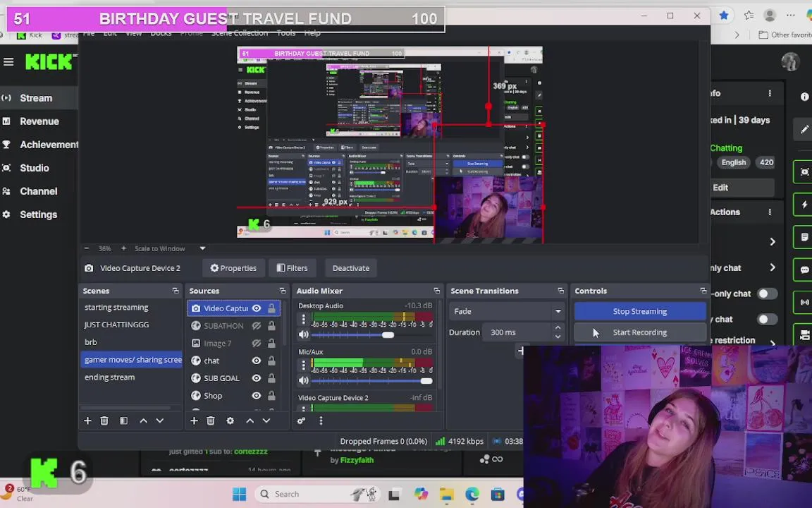Open Advanced Audio Properties gears icon

302,421
